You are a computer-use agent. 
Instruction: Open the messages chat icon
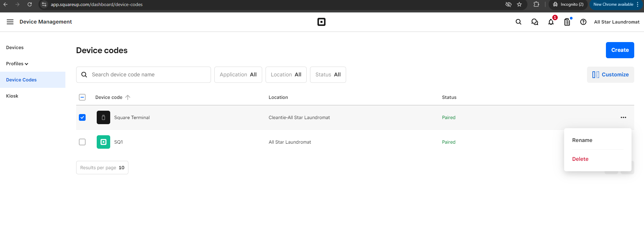534,22
